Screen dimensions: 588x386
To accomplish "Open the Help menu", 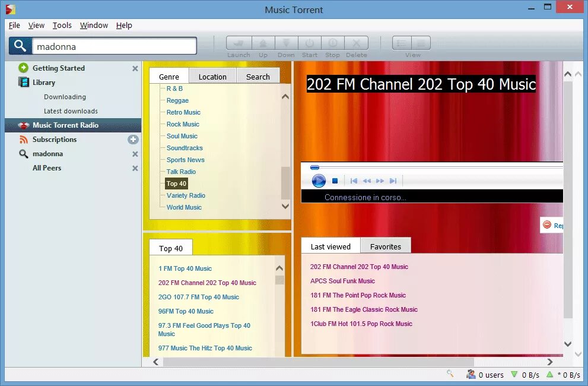I will 124,25.
